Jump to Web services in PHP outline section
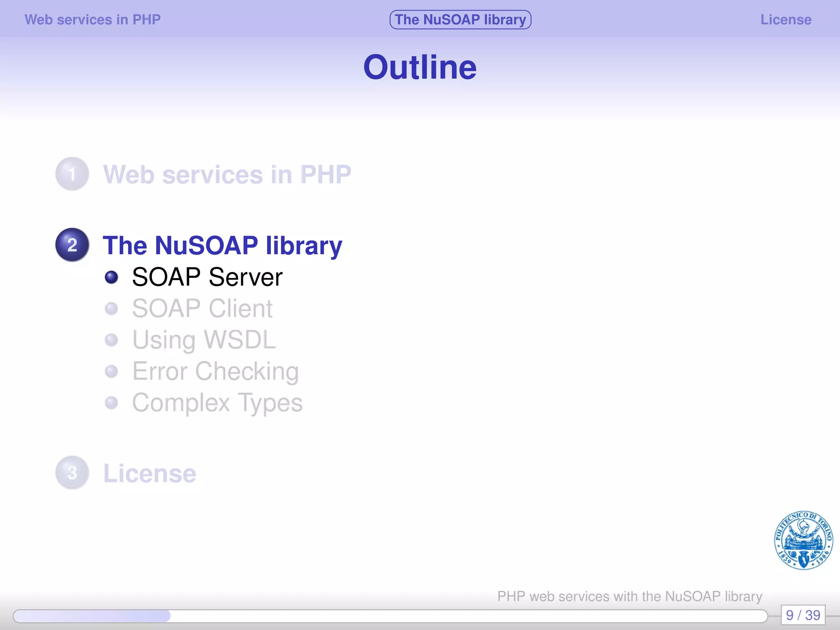Screen dimensions: 840x630 (227, 174)
